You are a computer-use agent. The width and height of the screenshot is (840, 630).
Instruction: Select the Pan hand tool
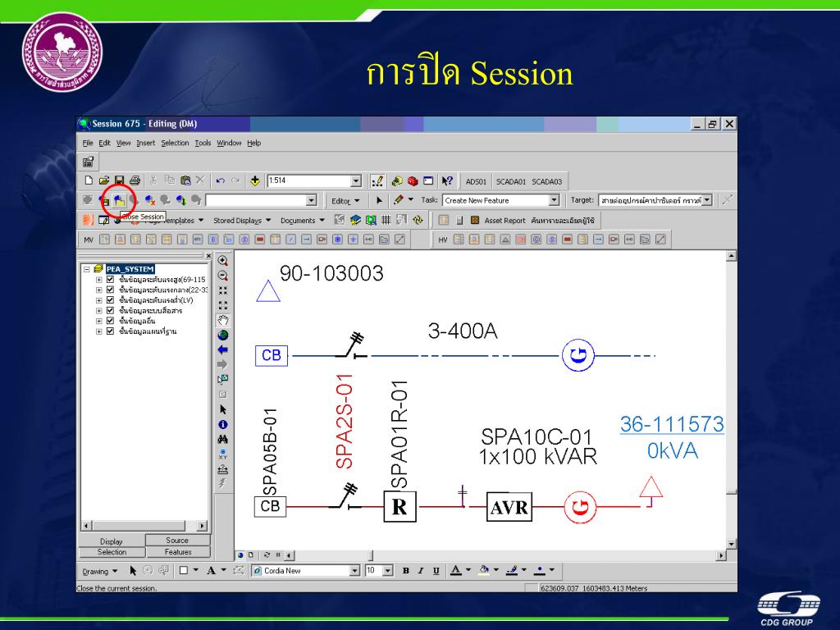point(223,321)
